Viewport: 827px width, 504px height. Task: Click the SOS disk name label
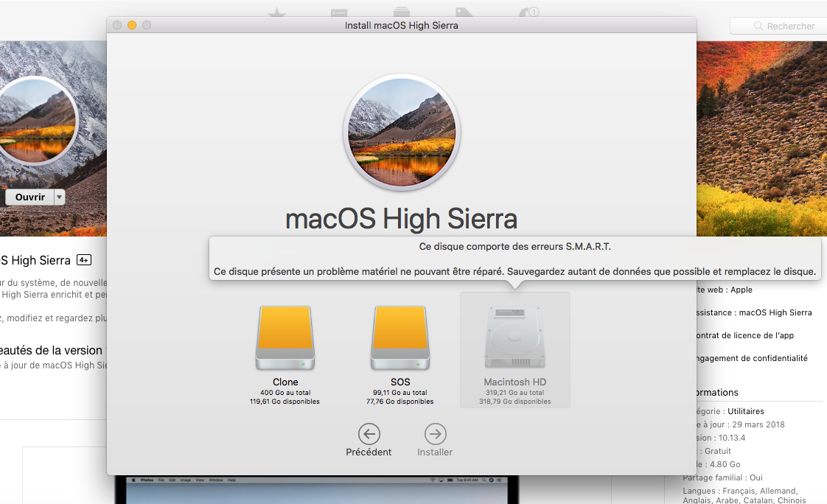point(400,382)
